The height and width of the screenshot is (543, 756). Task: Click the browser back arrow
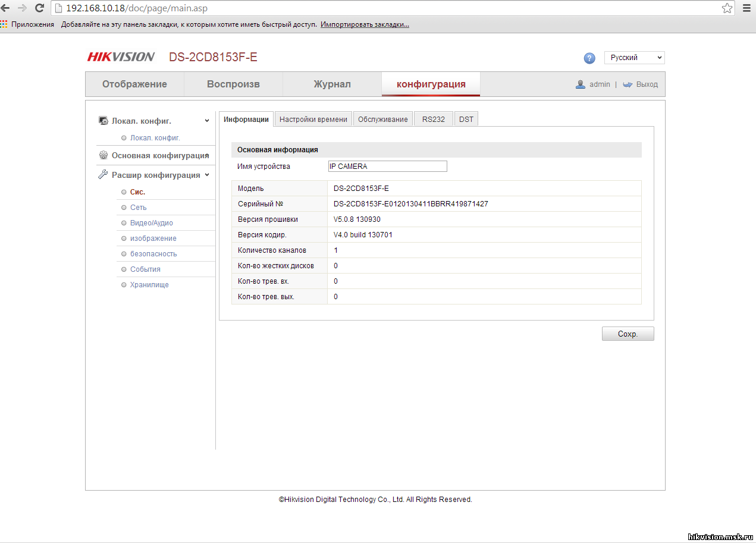pos(5,8)
